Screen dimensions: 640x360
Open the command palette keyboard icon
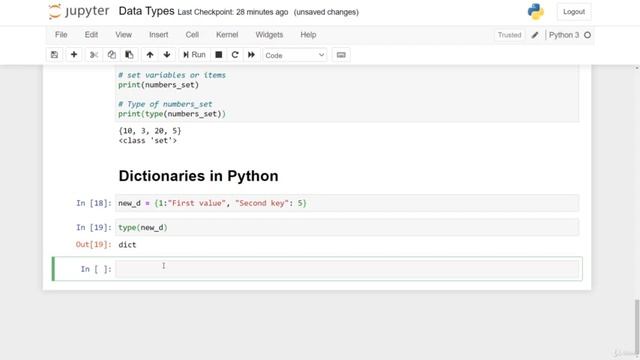tap(341, 55)
